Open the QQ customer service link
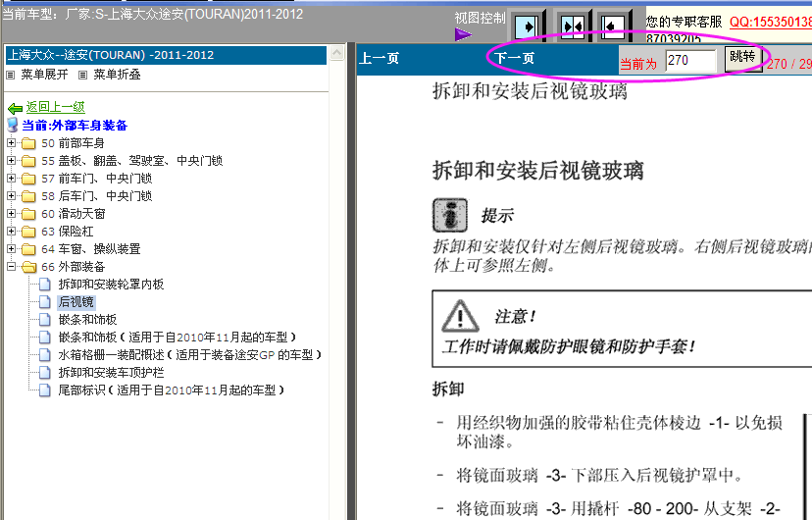Viewport: 812px width, 520px height. pyautogui.click(x=771, y=23)
